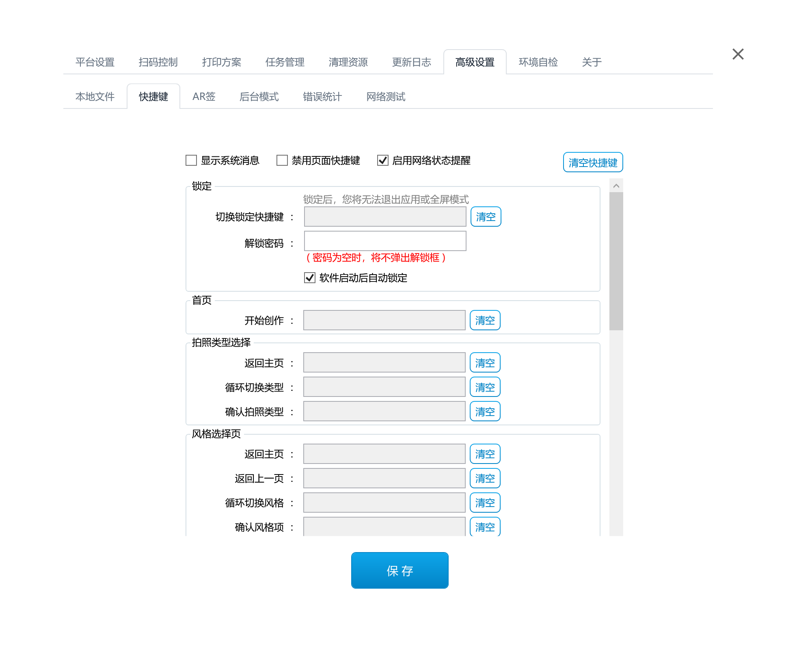This screenshot has height=650, width=812.
Task: Switch to 扫码控制 tab
Action: tap(158, 62)
